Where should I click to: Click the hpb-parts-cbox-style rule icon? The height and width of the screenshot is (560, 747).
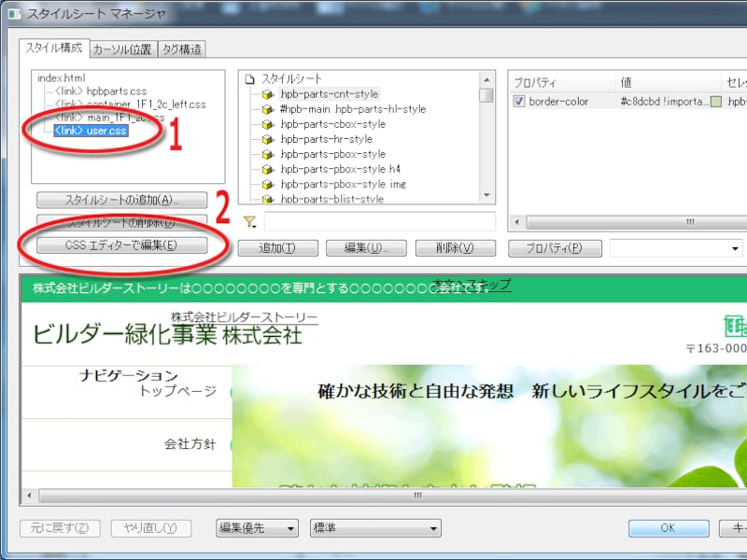(x=268, y=124)
